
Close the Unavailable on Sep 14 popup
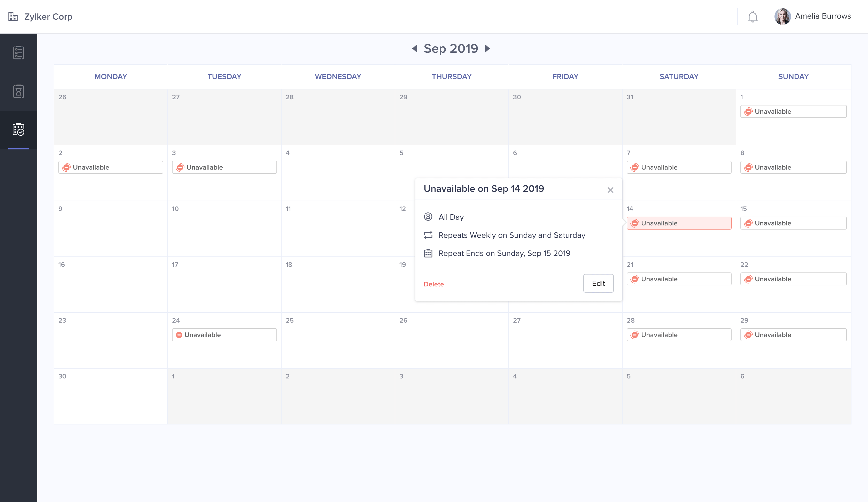pos(610,190)
